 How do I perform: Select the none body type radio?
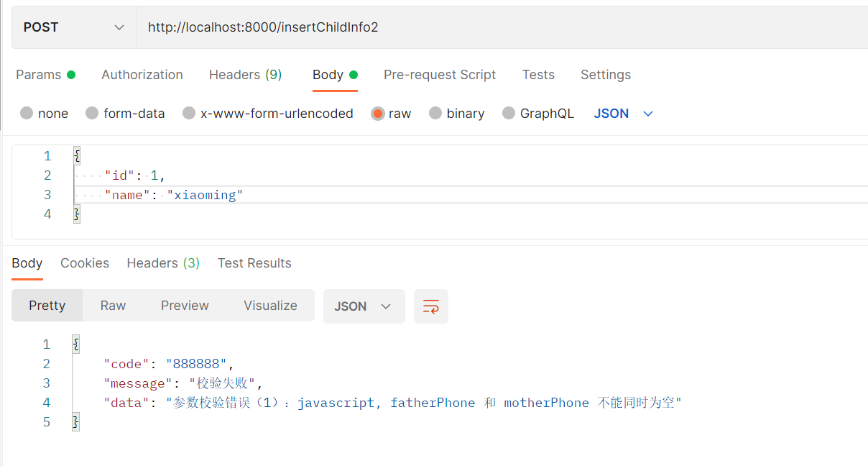tap(27, 114)
